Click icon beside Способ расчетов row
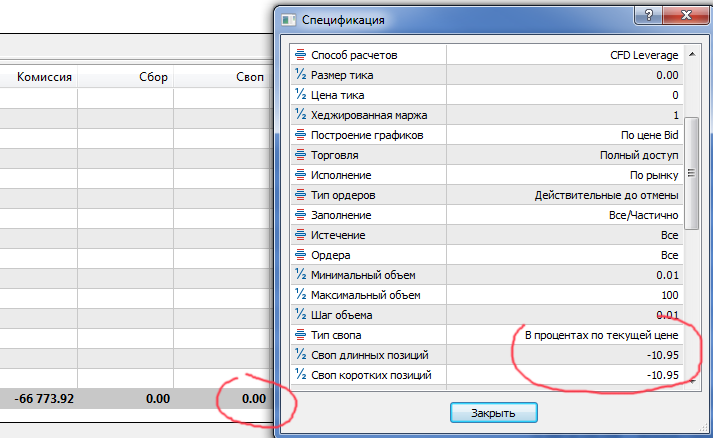 [300, 55]
